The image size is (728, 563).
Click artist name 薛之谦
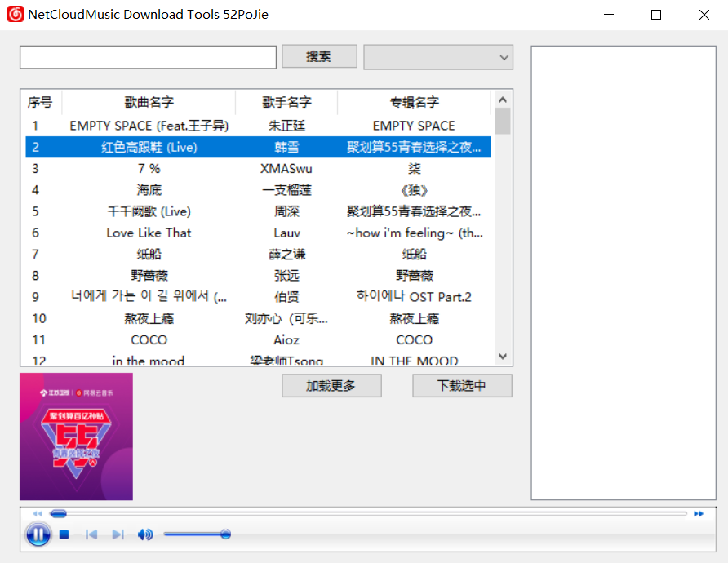point(286,254)
